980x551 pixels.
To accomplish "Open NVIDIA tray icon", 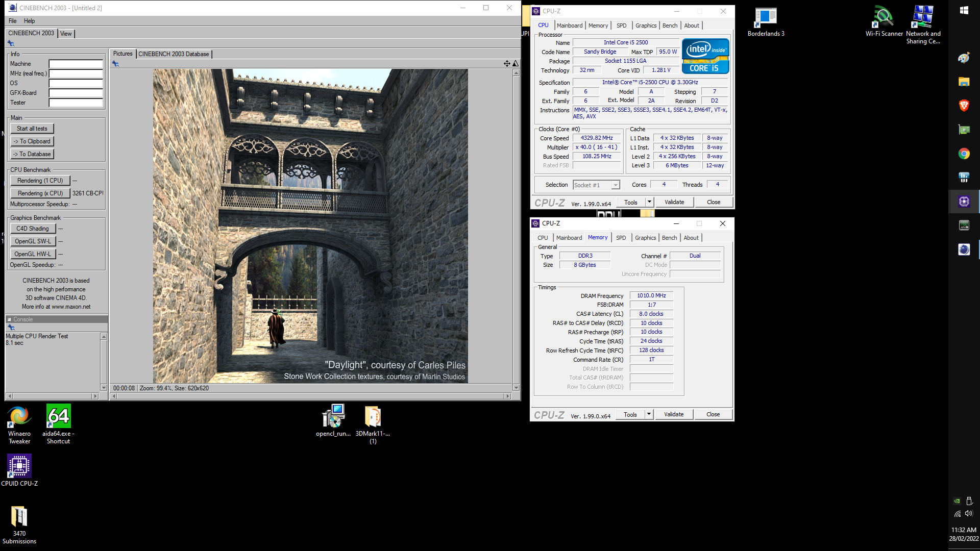I will point(958,501).
